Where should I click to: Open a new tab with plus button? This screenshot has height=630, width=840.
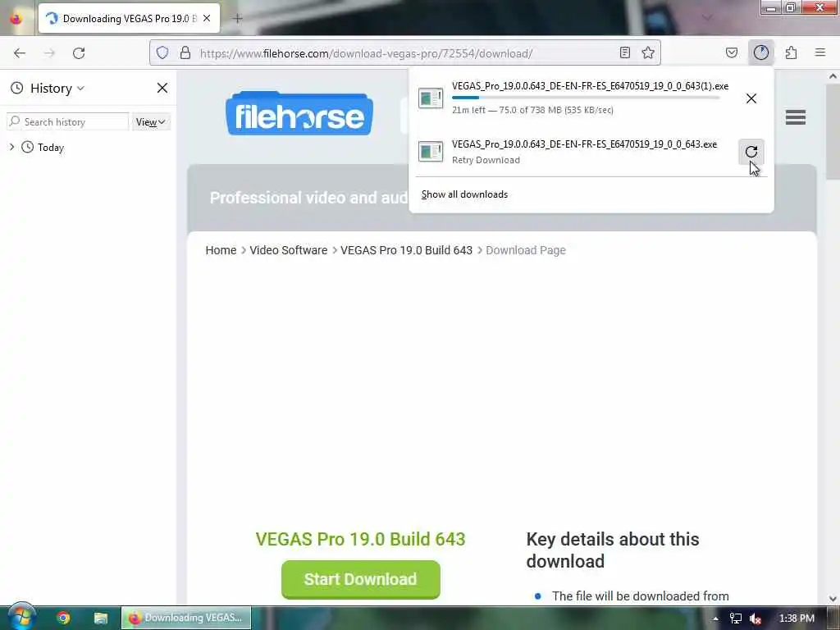[237, 19]
